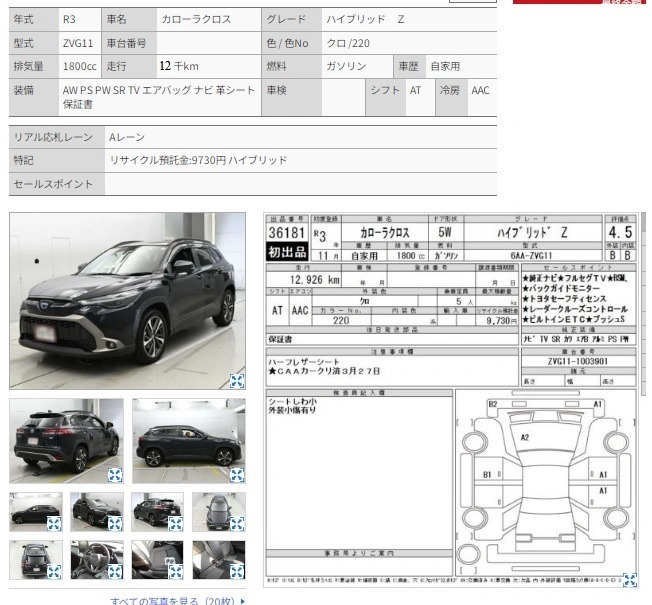
Task: Click the color value クロ/220
Action: [348, 43]
